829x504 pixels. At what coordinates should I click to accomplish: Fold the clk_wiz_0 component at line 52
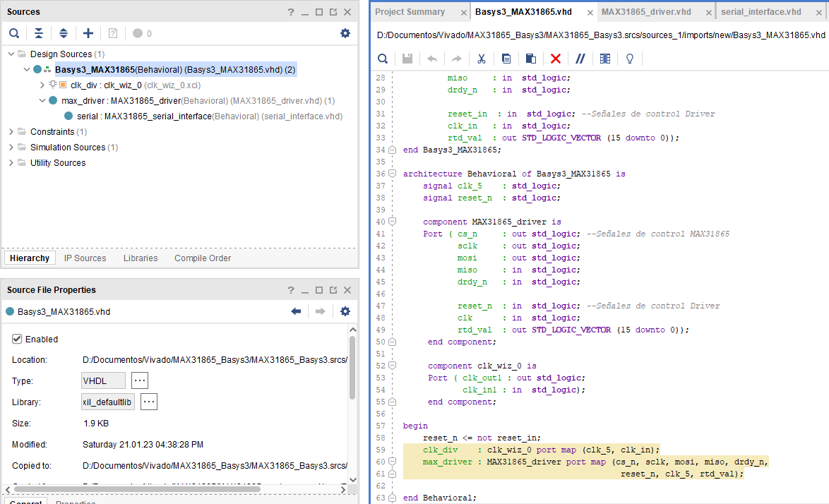click(x=393, y=366)
